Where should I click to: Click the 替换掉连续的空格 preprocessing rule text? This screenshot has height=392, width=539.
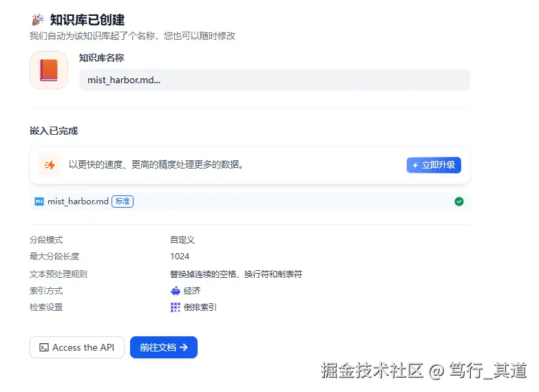(x=236, y=274)
